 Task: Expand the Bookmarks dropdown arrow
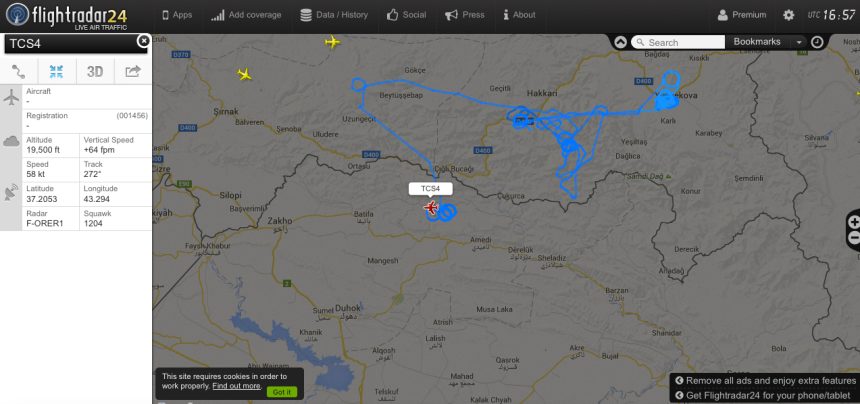coord(799,42)
